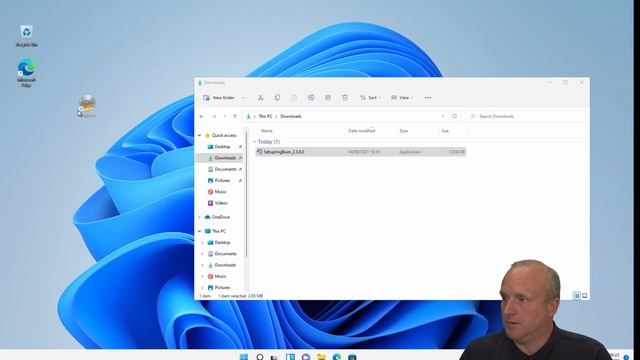Image resolution: width=640 pixels, height=360 pixels.
Task: Click the Search Downloads field
Action: click(526, 116)
